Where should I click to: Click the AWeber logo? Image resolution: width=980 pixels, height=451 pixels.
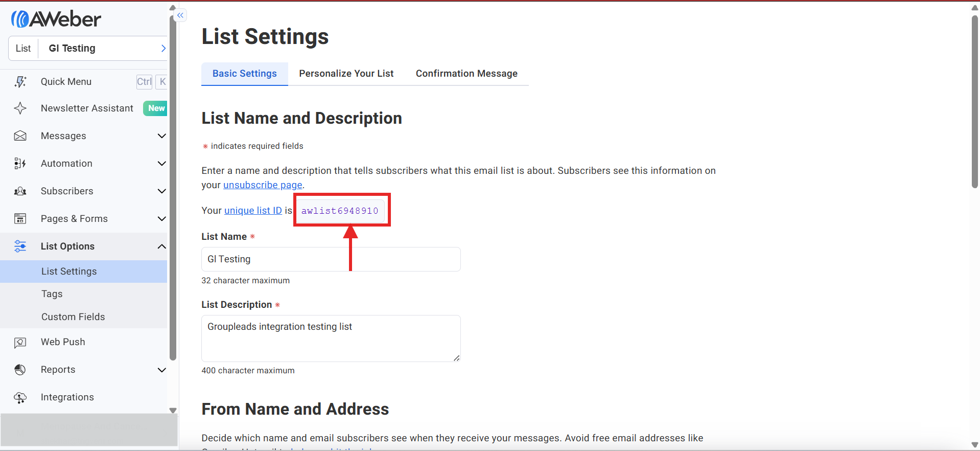click(56, 19)
